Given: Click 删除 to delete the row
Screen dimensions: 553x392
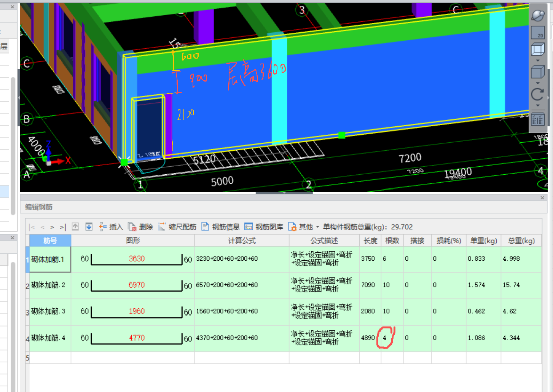Looking at the screenshot, I should click(140, 227).
